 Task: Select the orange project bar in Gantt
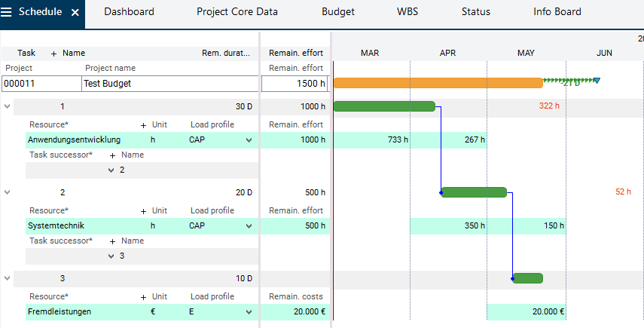[x=437, y=83]
